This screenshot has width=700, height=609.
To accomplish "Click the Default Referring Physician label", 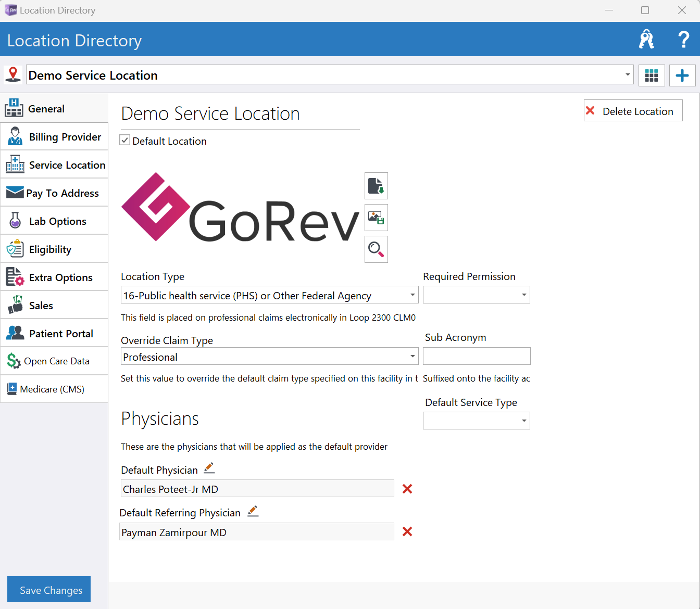I will tap(180, 513).
